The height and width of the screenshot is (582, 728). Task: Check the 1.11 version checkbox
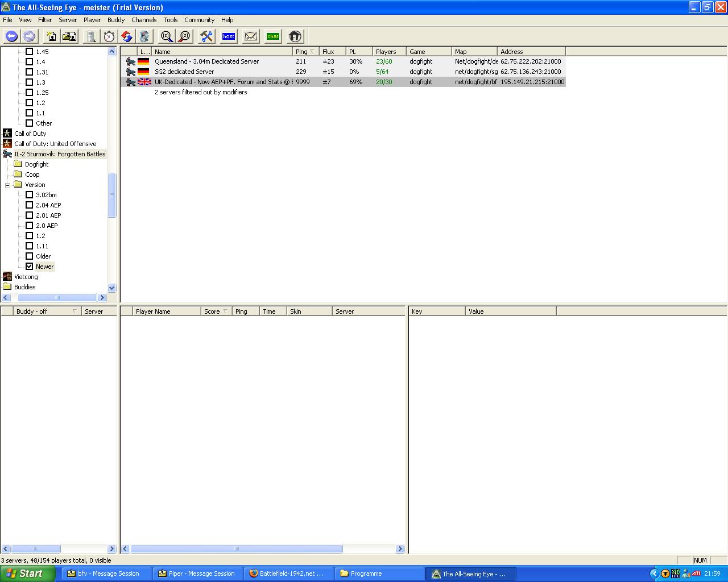[30, 246]
